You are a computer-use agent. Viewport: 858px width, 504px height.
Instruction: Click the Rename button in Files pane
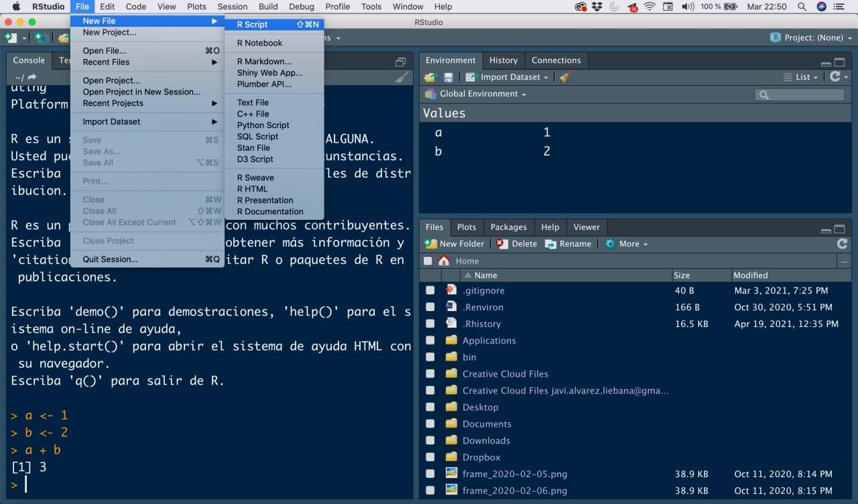pyautogui.click(x=568, y=244)
